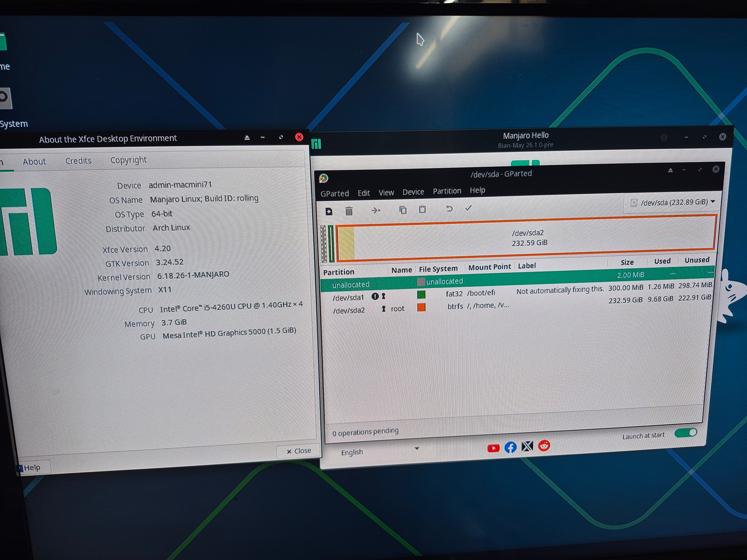Click the Delete partition trash icon
The image size is (747, 560).
pos(349,211)
